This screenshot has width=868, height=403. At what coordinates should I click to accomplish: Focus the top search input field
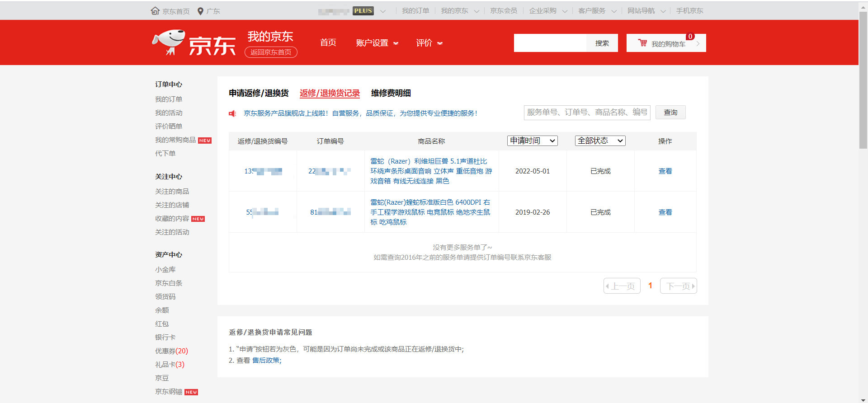550,43
